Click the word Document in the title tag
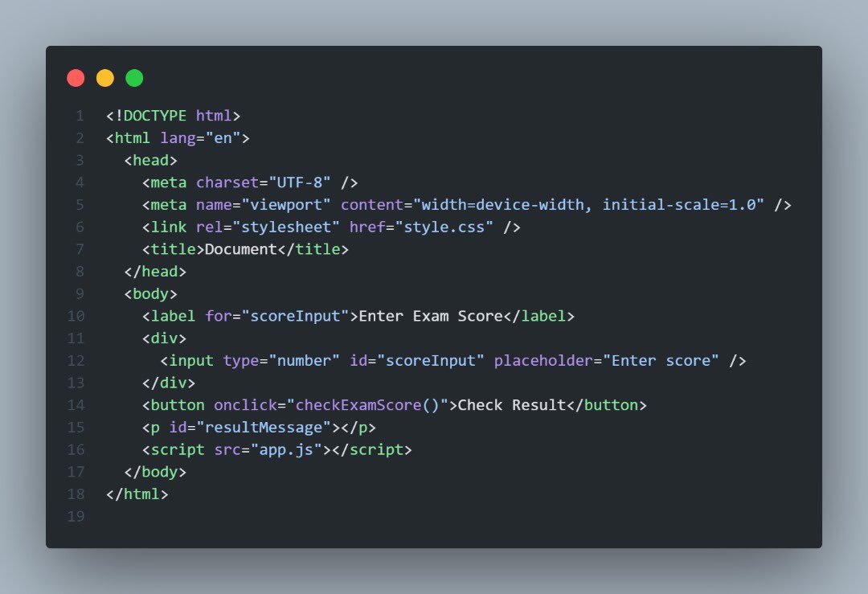The width and height of the screenshot is (868, 594). [241, 249]
